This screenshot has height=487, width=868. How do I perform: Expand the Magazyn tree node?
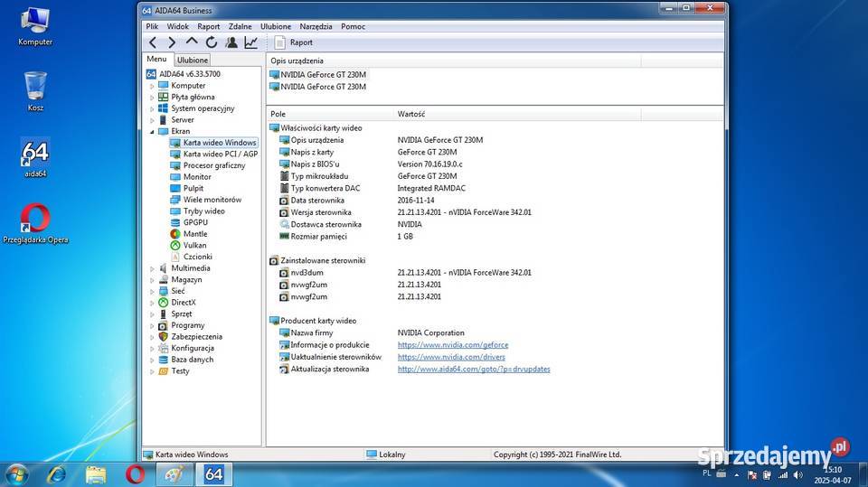(x=152, y=280)
